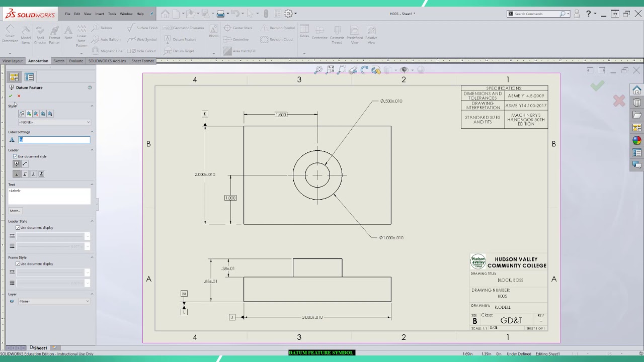Switch to the Sheet Format tab
Viewport: 644px width, 362px height.
click(x=142, y=61)
